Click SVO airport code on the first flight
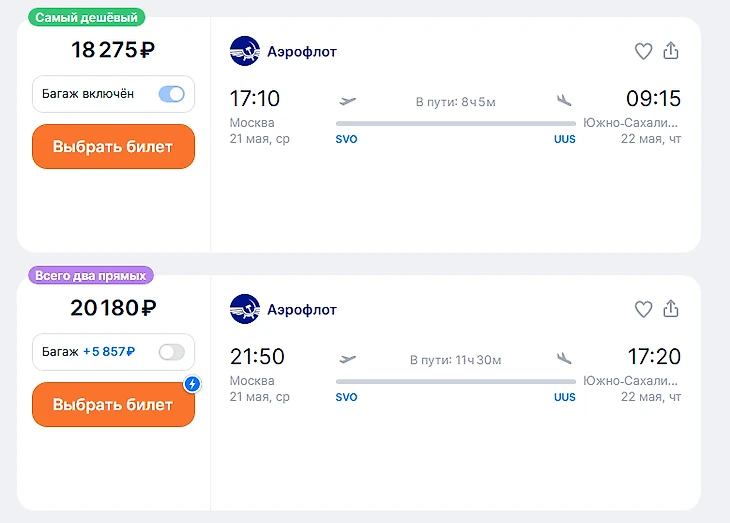The width and height of the screenshot is (730, 523). pyautogui.click(x=346, y=140)
